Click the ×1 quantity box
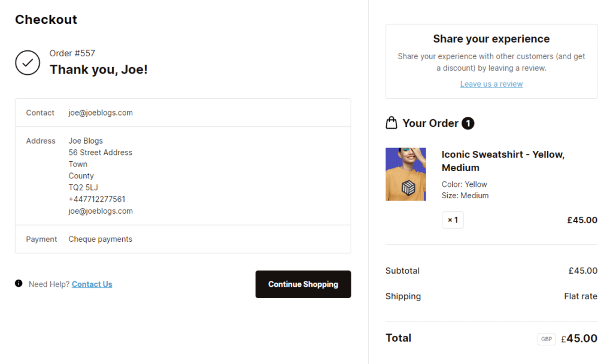This screenshot has width=613, height=364. tap(453, 220)
